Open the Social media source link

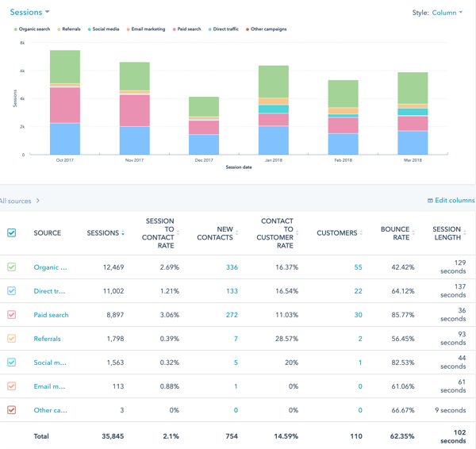50,363
